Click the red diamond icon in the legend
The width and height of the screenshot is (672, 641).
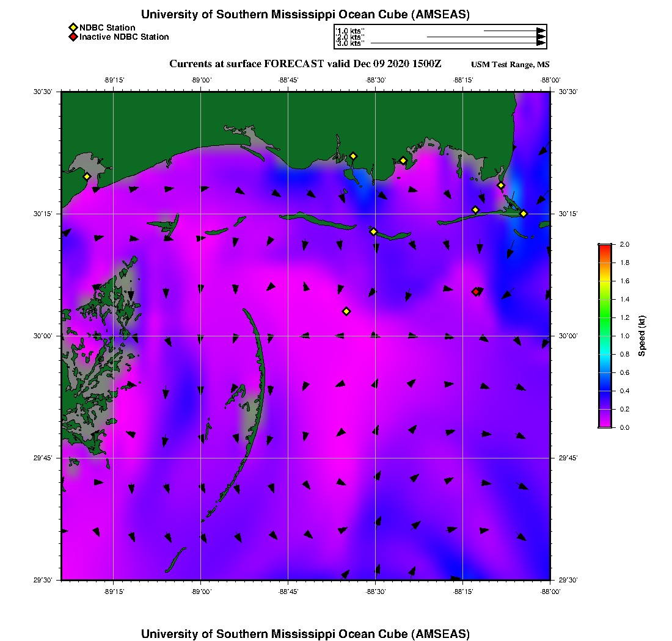click(x=73, y=37)
